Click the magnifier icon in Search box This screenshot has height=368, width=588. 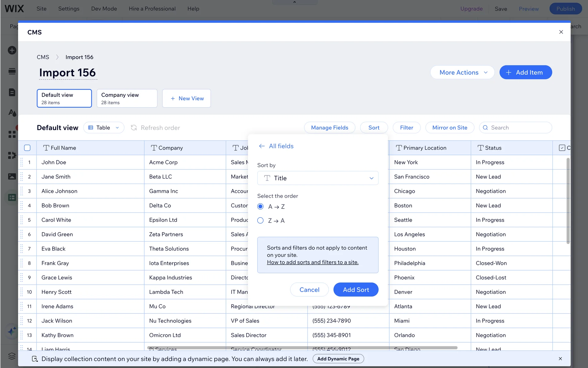(485, 128)
